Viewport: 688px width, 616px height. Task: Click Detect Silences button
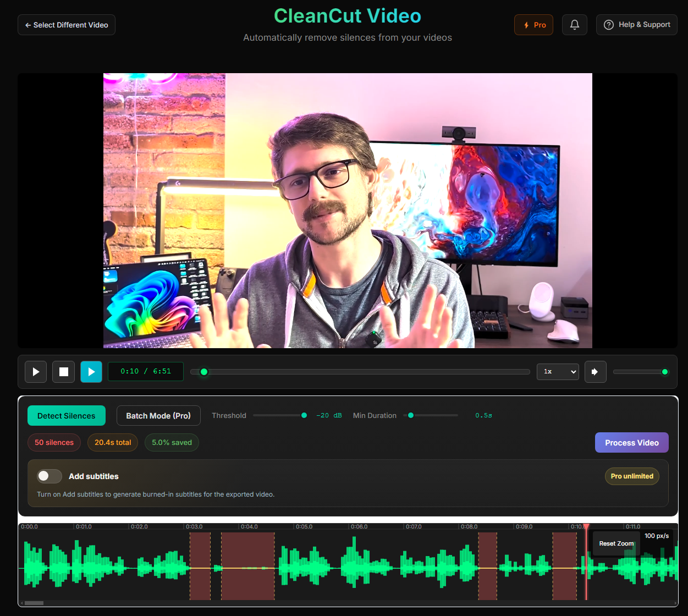point(66,416)
